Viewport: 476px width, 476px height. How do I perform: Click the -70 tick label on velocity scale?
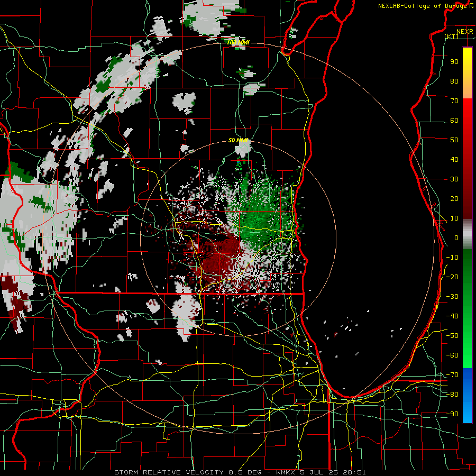coord(452,375)
